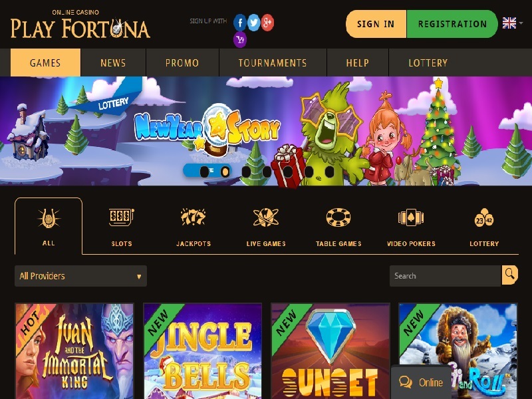Select the Slots category icon

click(x=122, y=217)
